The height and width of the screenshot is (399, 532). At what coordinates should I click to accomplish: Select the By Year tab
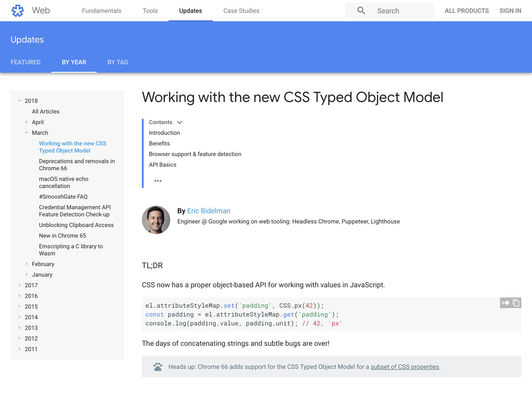pyautogui.click(x=74, y=62)
